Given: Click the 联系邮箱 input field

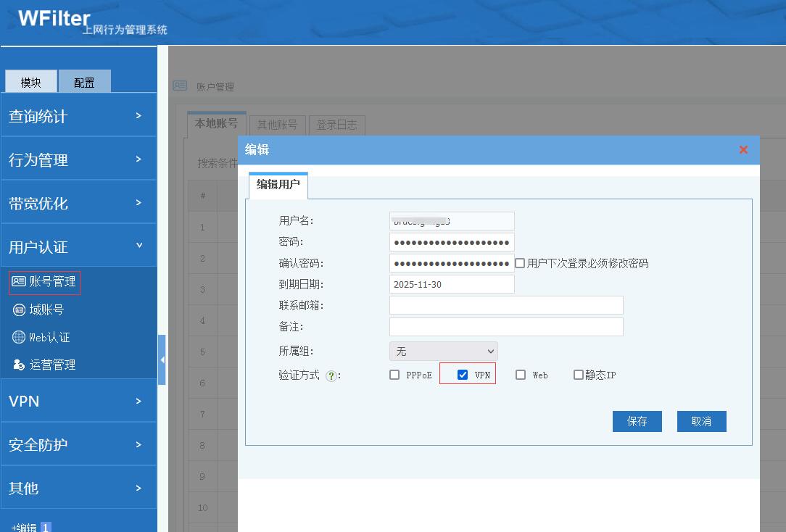Looking at the screenshot, I should tap(506, 305).
